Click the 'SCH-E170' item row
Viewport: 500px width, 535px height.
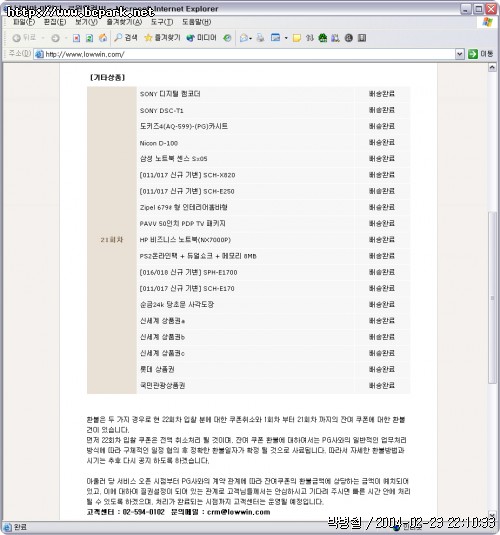pyautogui.click(x=273, y=288)
